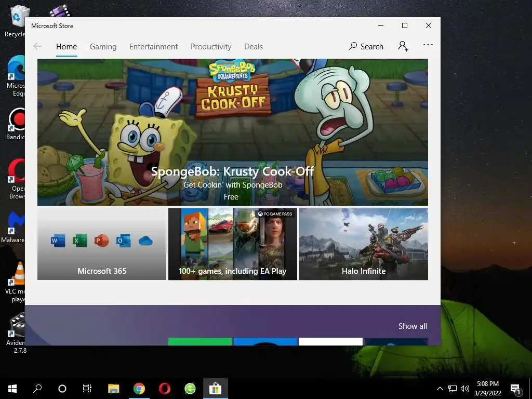
Task: Open the Search icon in Microsoft Store
Action: (x=366, y=46)
